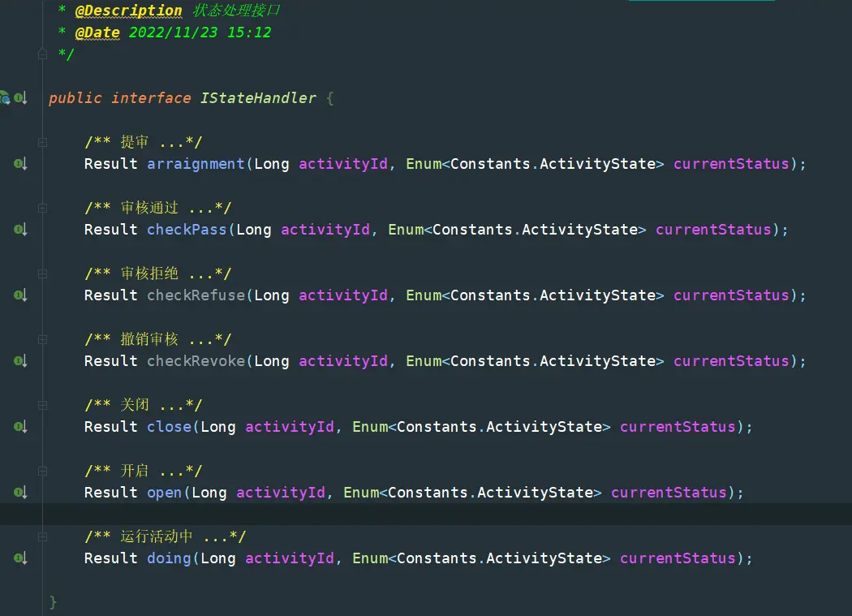The height and width of the screenshot is (616, 852).
Task: Unfold the 运行活动中 comment block
Action: [42, 536]
